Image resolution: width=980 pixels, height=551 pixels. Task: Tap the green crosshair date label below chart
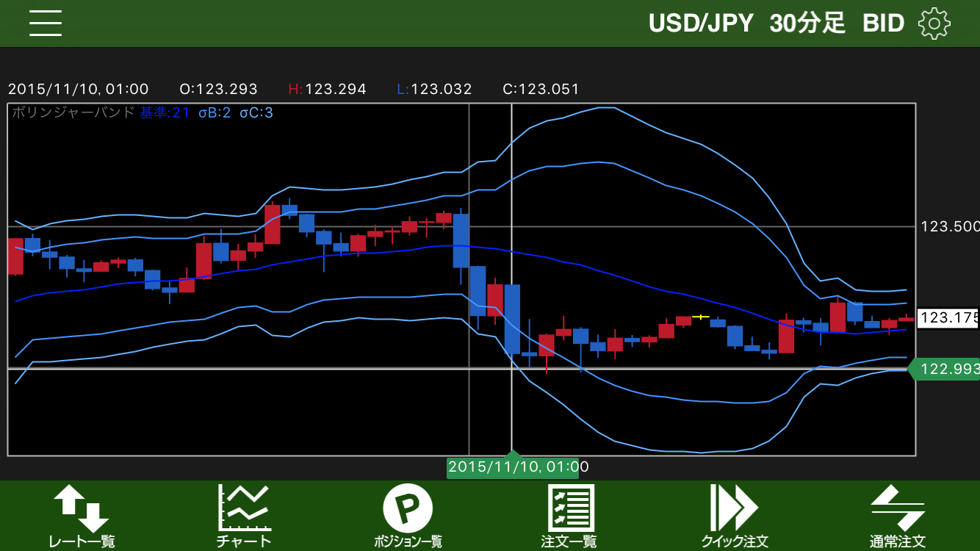coord(513,467)
